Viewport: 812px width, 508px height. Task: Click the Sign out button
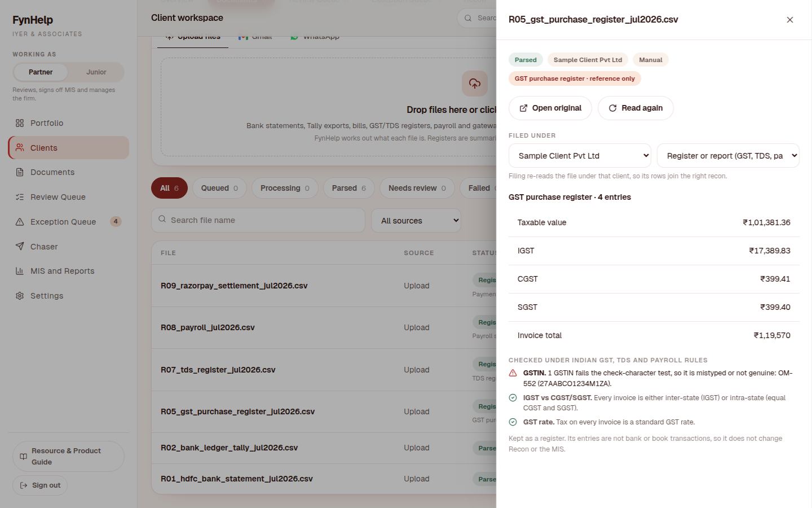(x=40, y=485)
